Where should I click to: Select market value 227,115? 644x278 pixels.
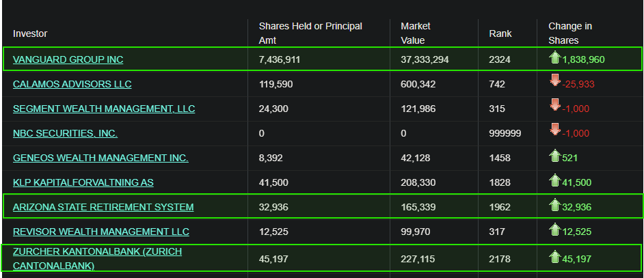click(418, 260)
